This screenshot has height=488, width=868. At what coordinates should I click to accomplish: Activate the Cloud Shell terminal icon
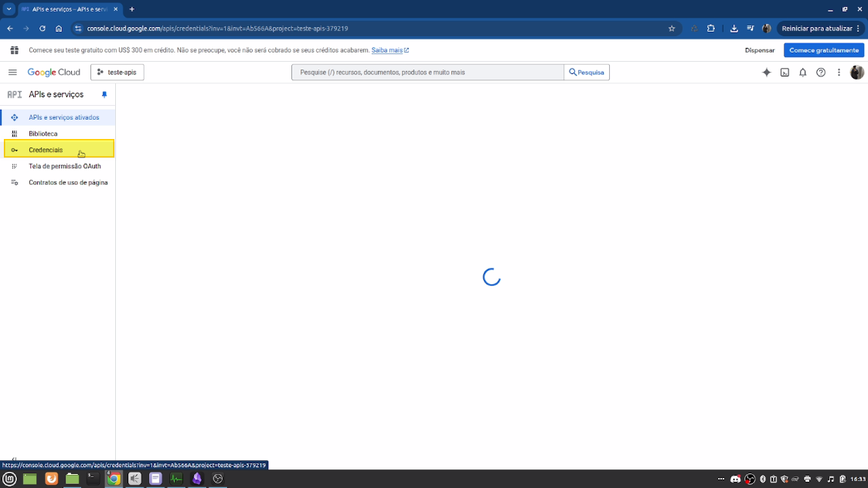coord(785,72)
